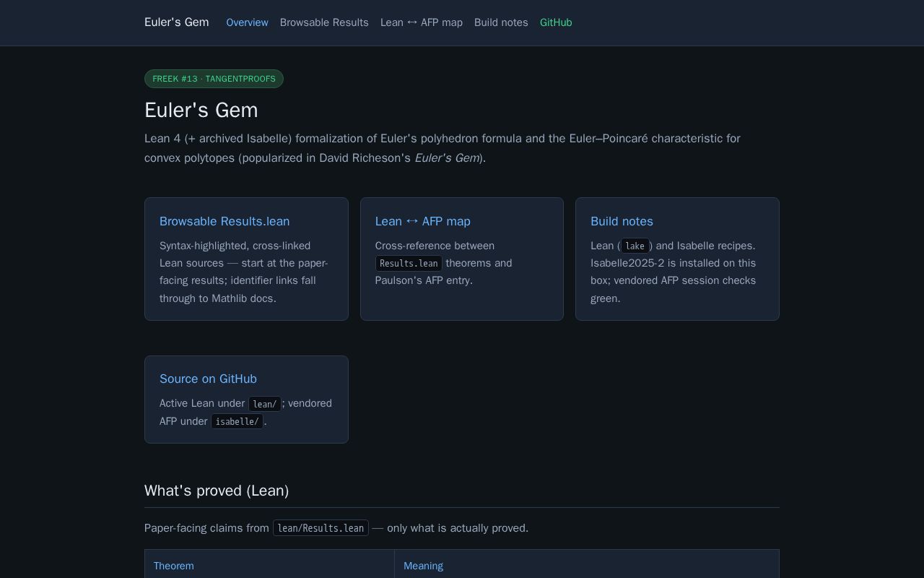Open the Overview nav tab

(247, 22)
